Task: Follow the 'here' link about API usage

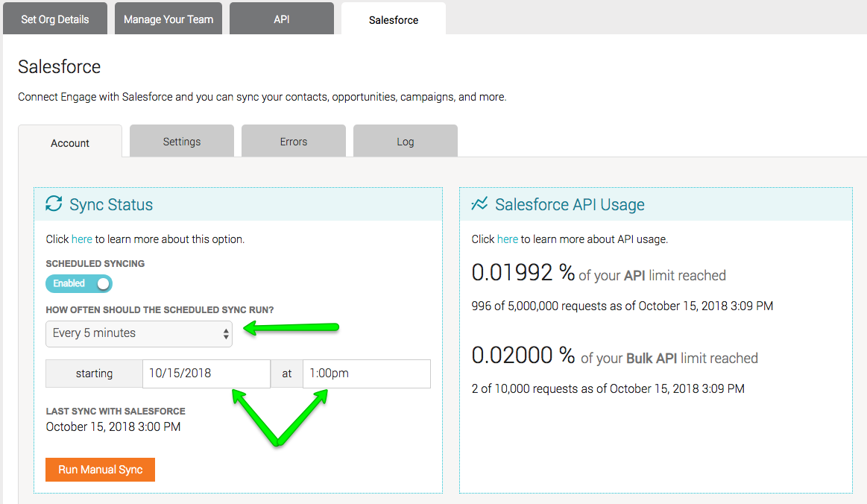Action: click(x=507, y=239)
